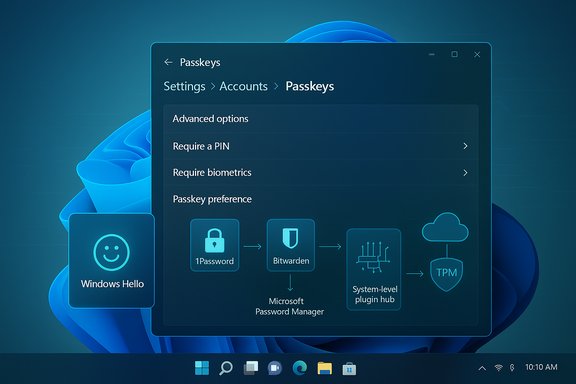576x384 pixels.
Task: Select the Bitwarden shield tile
Action: pyautogui.click(x=291, y=245)
